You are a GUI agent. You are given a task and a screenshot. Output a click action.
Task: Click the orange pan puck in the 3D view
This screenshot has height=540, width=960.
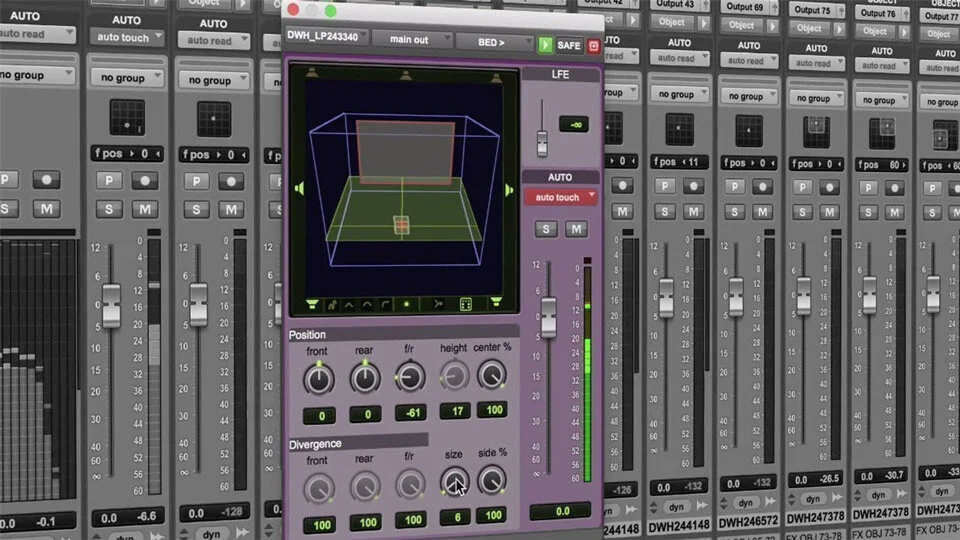click(x=401, y=225)
